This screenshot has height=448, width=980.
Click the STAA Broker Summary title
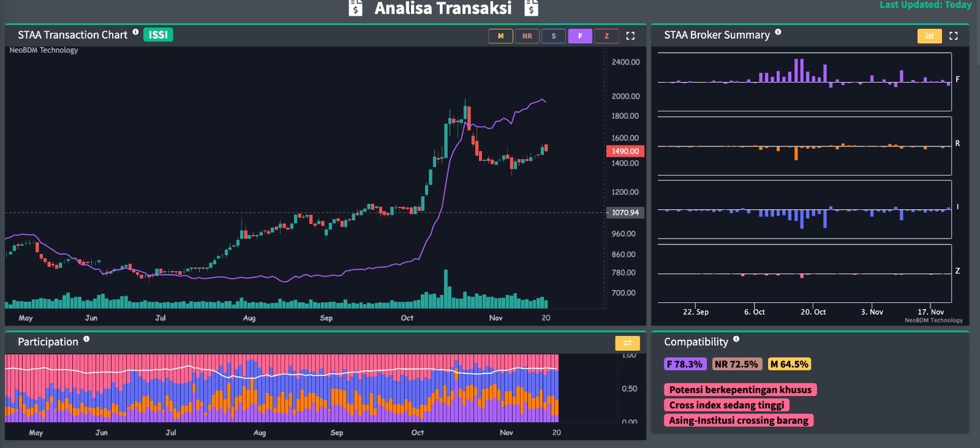coord(717,35)
